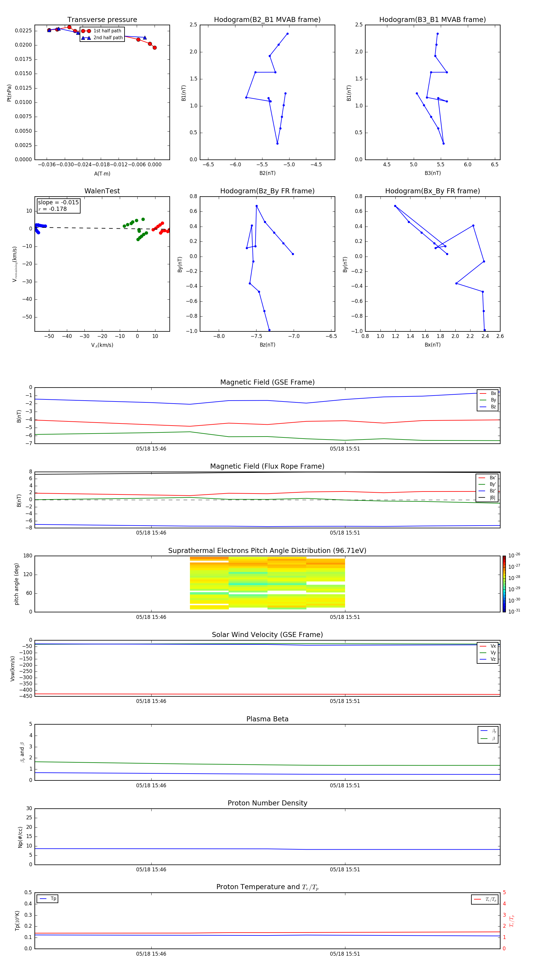The height and width of the screenshot is (980, 535).
Task: Click the "2nd half path" legend entry
Action: click(x=102, y=38)
